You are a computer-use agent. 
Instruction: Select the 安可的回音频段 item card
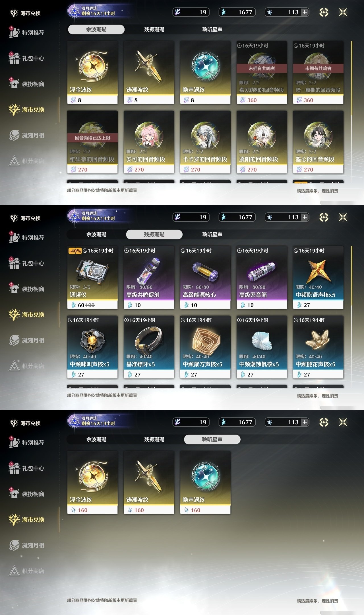point(149,142)
